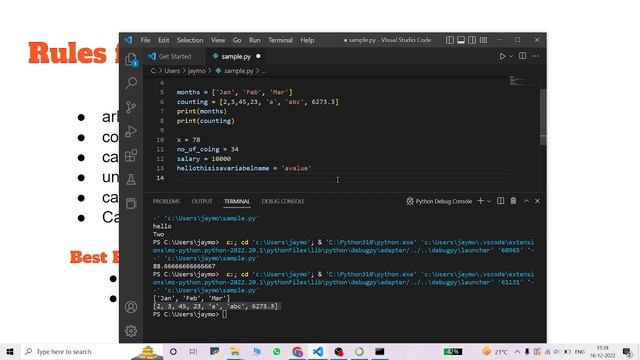Open the Accounts menu icon

131,307
